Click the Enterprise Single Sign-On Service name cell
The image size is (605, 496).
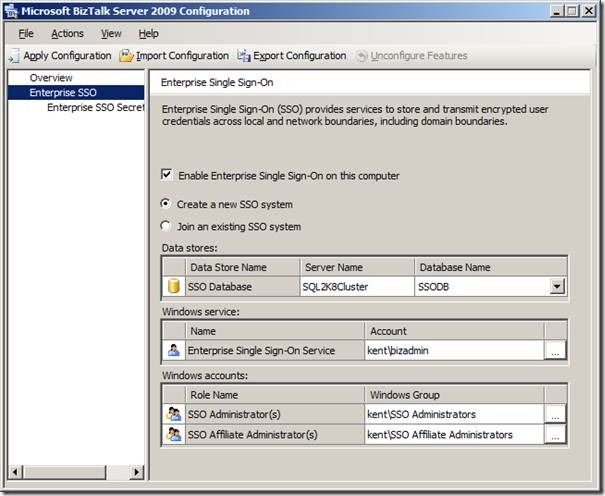[x=275, y=350]
